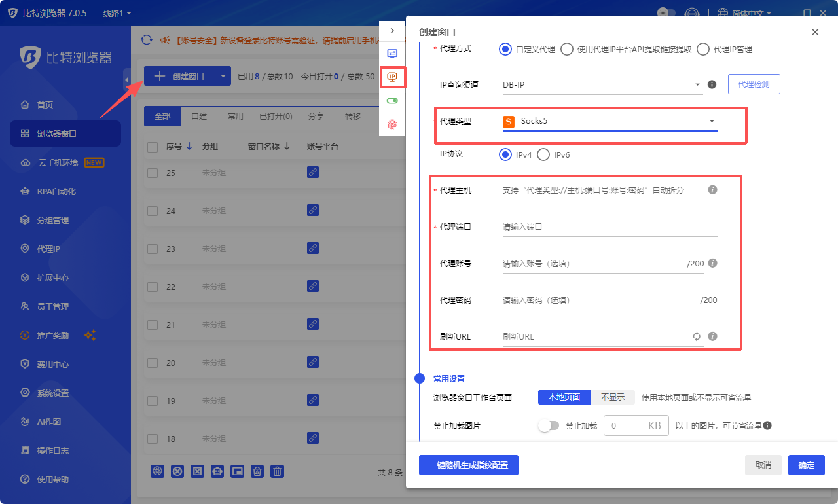Select the 自定义代理 radio option
838x504 pixels.
click(505, 49)
